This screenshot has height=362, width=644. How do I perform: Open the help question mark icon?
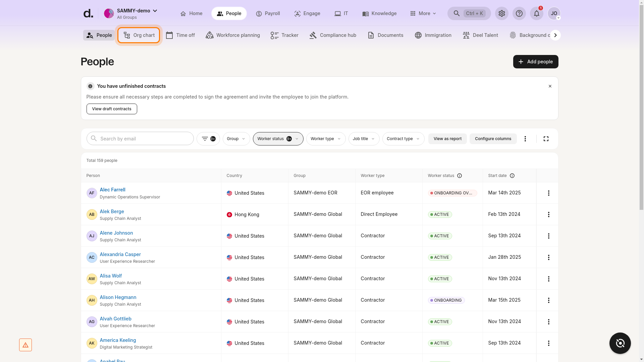pyautogui.click(x=519, y=13)
